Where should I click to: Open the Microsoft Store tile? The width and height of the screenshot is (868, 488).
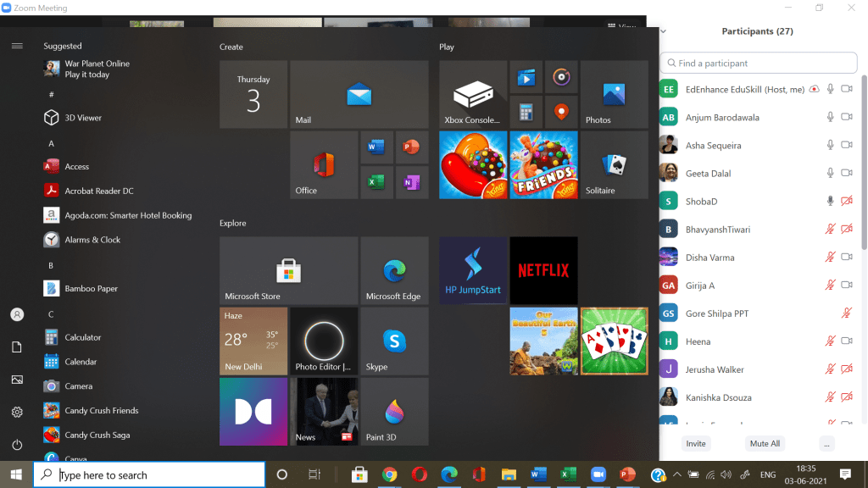[x=288, y=270]
